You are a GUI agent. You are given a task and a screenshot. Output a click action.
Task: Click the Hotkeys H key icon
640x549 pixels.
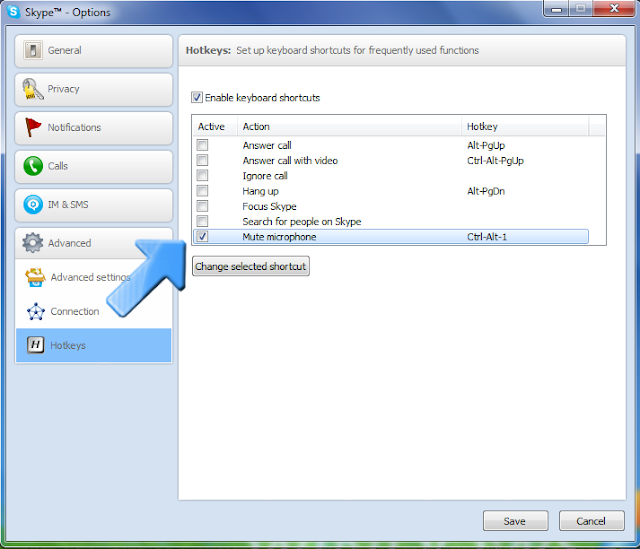click(x=36, y=345)
